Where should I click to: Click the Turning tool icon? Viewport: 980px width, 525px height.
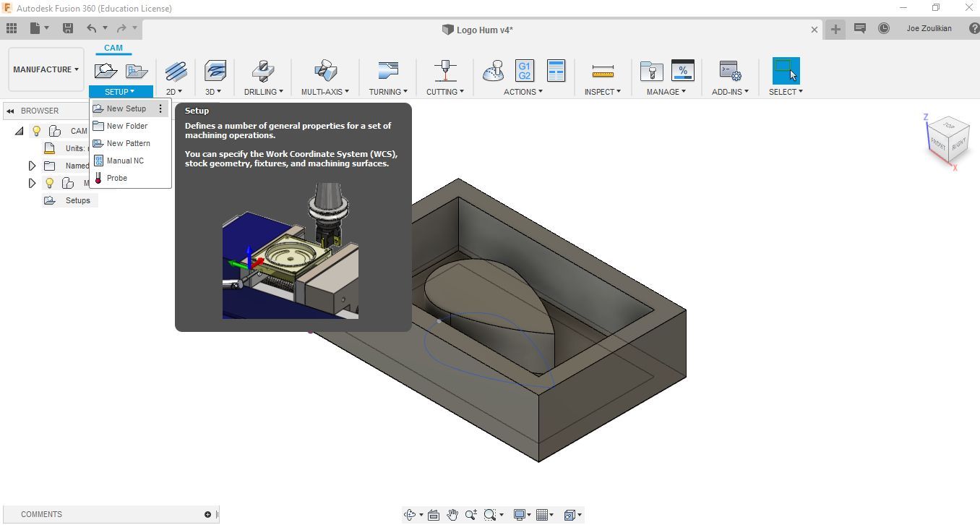click(x=388, y=71)
